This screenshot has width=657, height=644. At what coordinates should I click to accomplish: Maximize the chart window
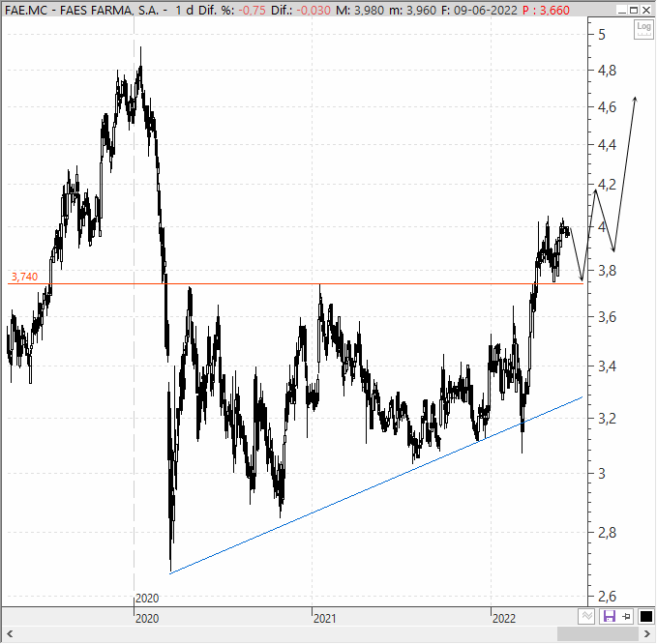click(634, 10)
